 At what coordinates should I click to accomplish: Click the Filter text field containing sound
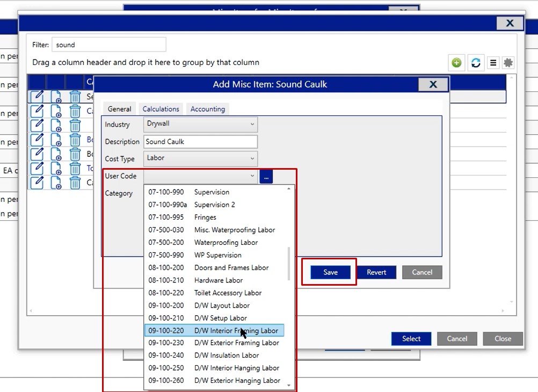108,45
